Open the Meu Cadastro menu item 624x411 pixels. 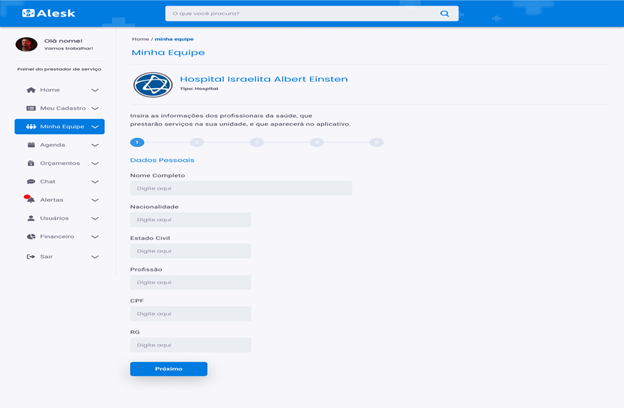point(60,108)
